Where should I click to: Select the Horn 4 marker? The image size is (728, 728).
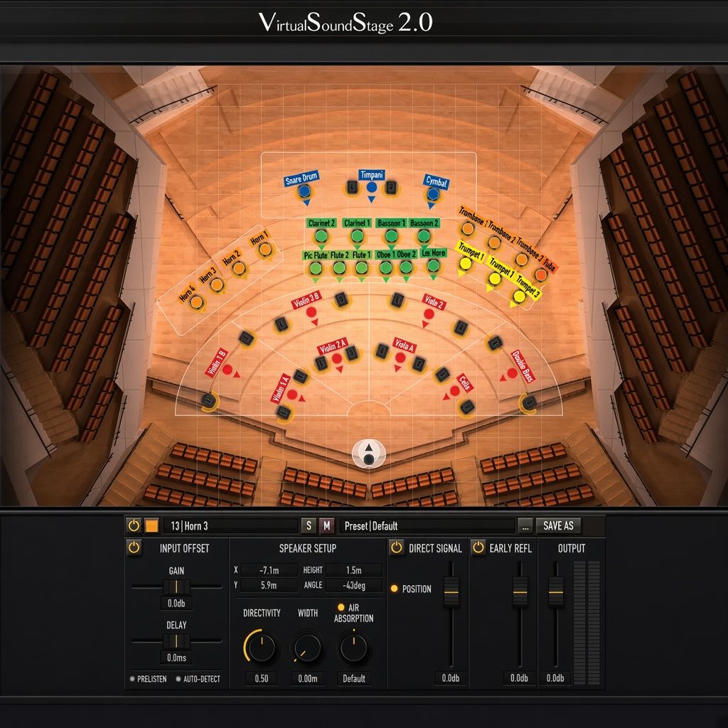(x=196, y=302)
